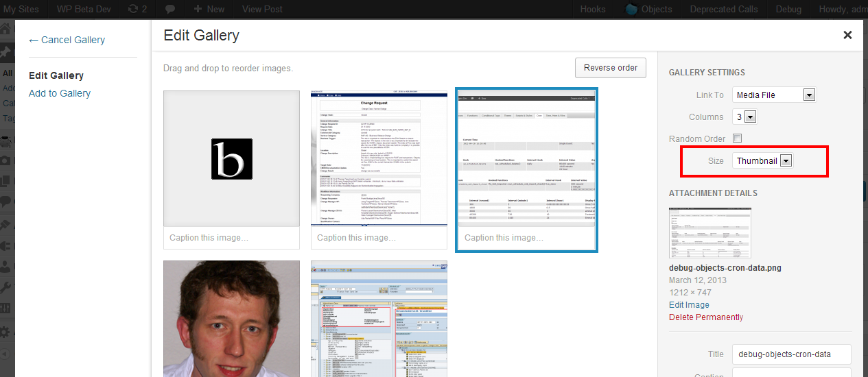Select the SAP screenshot thumbnail in second row
This screenshot has width=868, height=377.
click(379, 318)
